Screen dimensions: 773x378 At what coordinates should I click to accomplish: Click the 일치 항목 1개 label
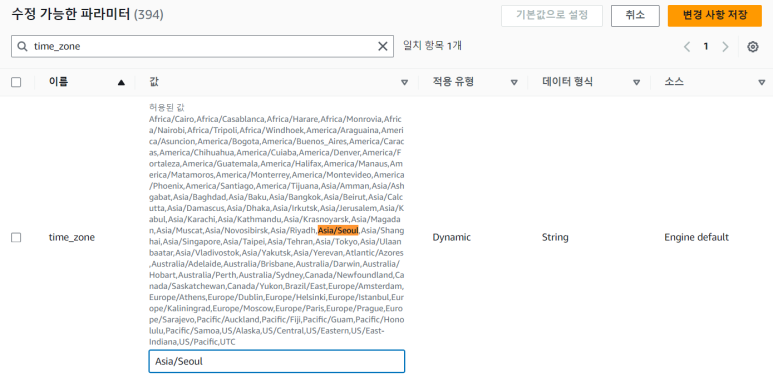tap(432, 46)
